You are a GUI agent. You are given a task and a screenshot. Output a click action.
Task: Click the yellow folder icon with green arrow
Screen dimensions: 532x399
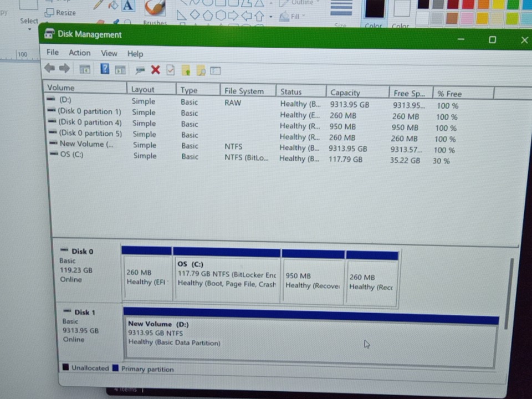[186, 70]
